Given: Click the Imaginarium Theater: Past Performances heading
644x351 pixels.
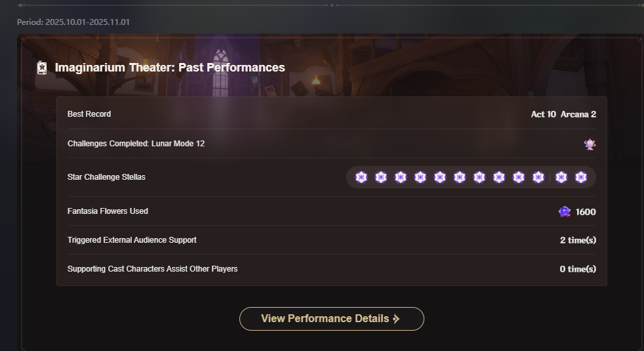Looking at the screenshot, I should [170, 68].
